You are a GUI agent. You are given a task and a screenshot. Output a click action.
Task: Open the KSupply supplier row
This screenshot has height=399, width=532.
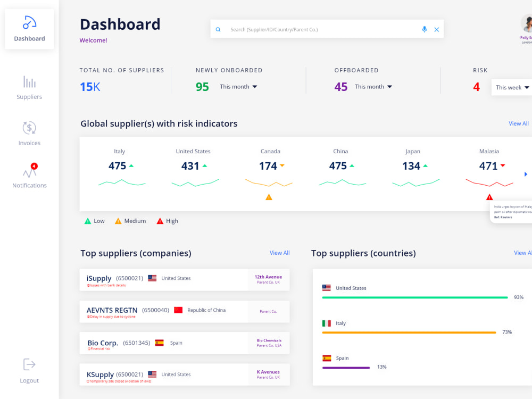(x=185, y=375)
